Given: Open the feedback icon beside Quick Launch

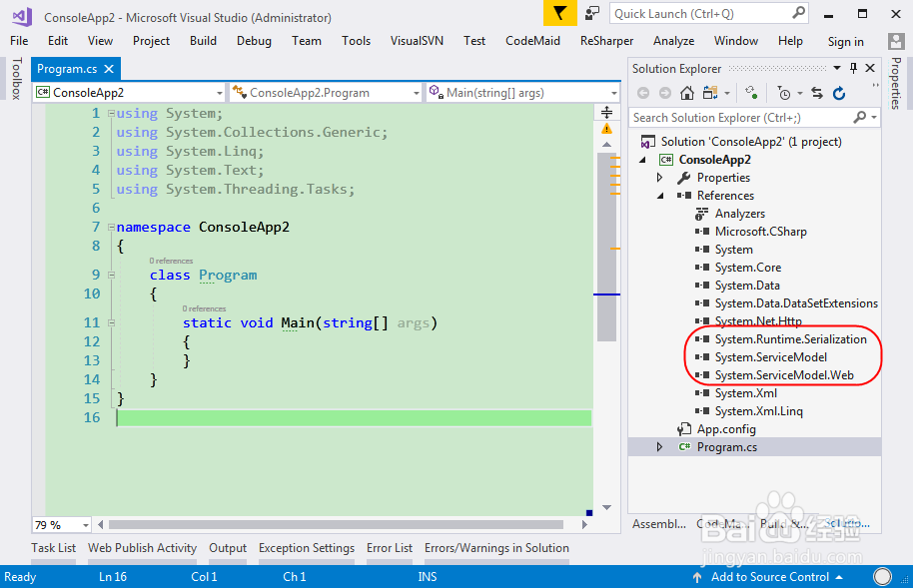Looking at the screenshot, I should coord(592,13).
